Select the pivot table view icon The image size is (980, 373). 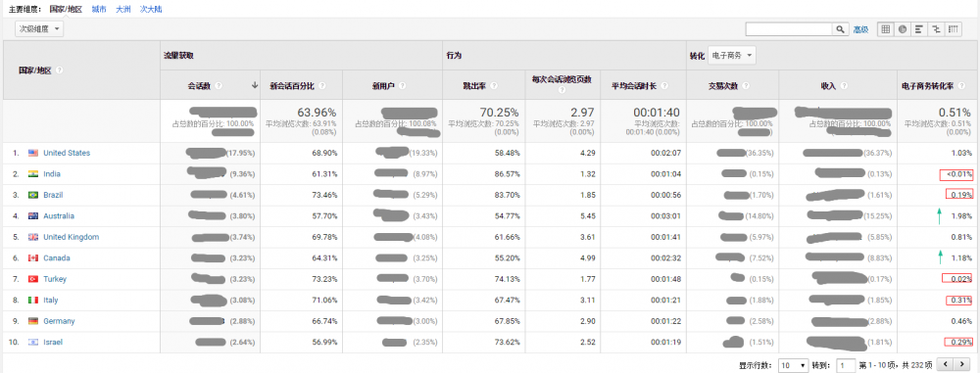(x=954, y=29)
